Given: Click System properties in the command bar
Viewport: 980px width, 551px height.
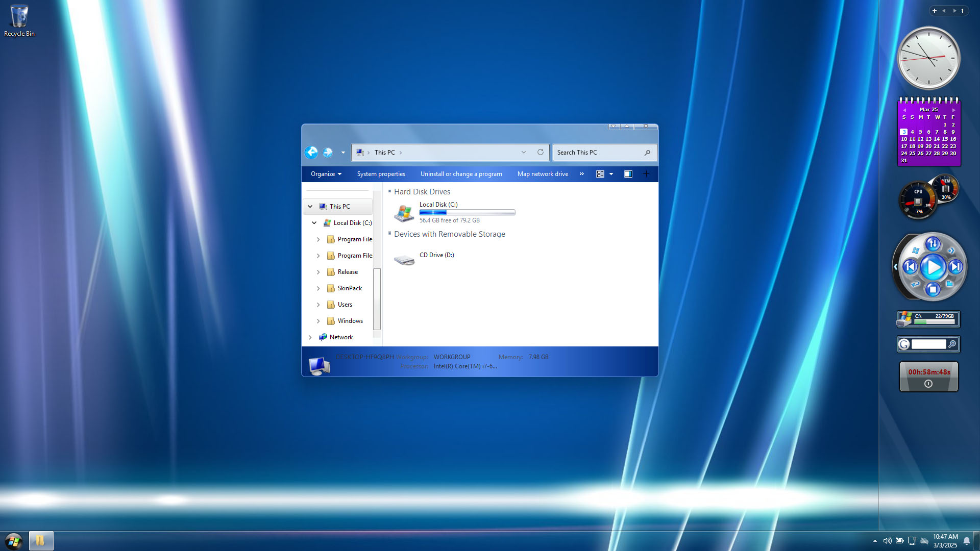Looking at the screenshot, I should pyautogui.click(x=381, y=174).
